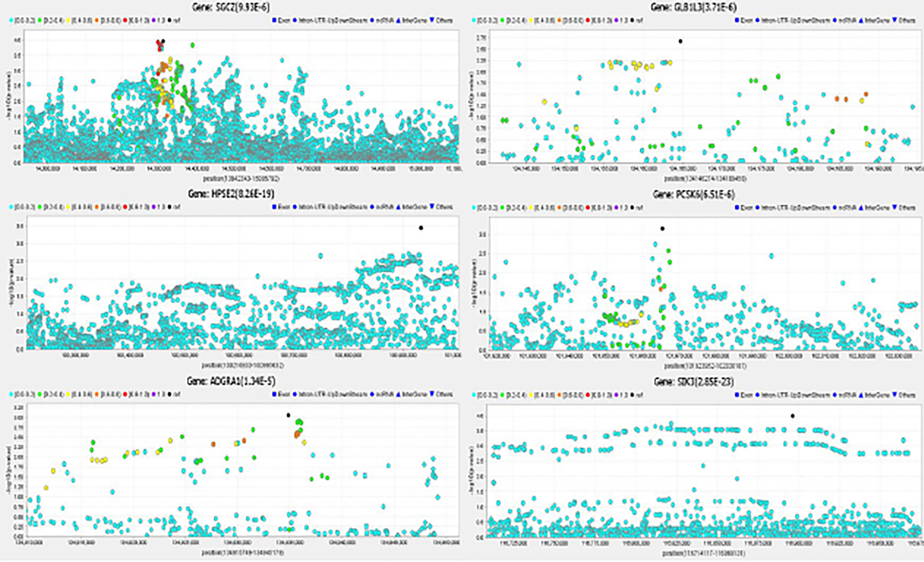Click the InterGene triangle legend icon in ADGRA1 plot
924x562 pixels.
(399, 395)
